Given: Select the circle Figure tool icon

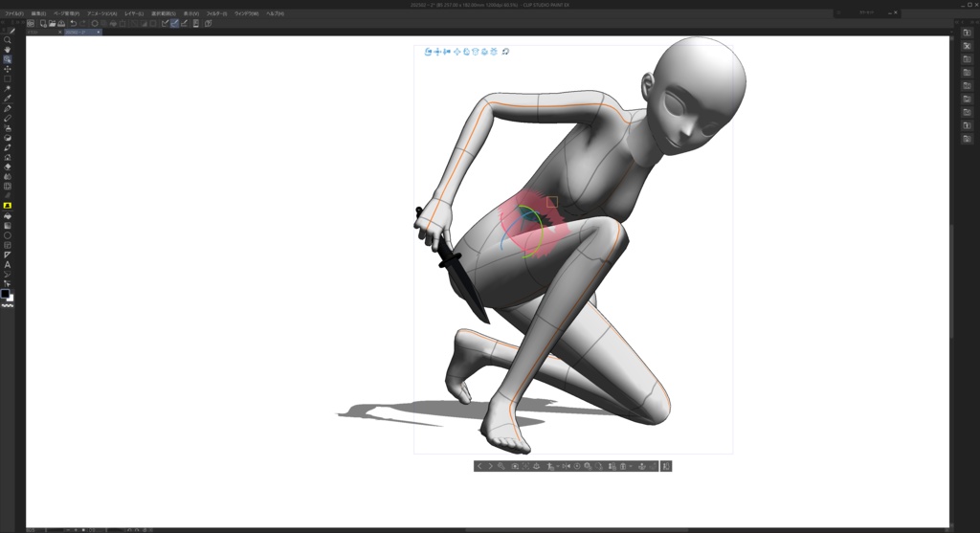Looking at the screenshot, I should coord(8,235).
